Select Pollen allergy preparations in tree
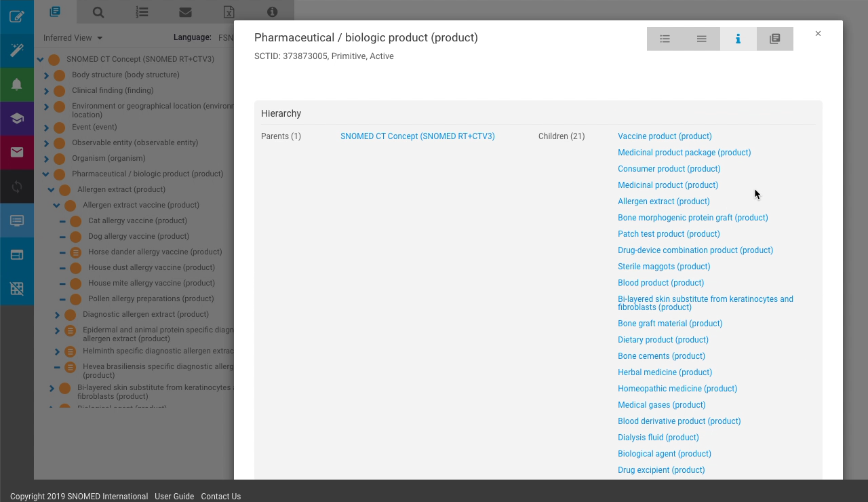868x502 pixels. tap(151, 298)
